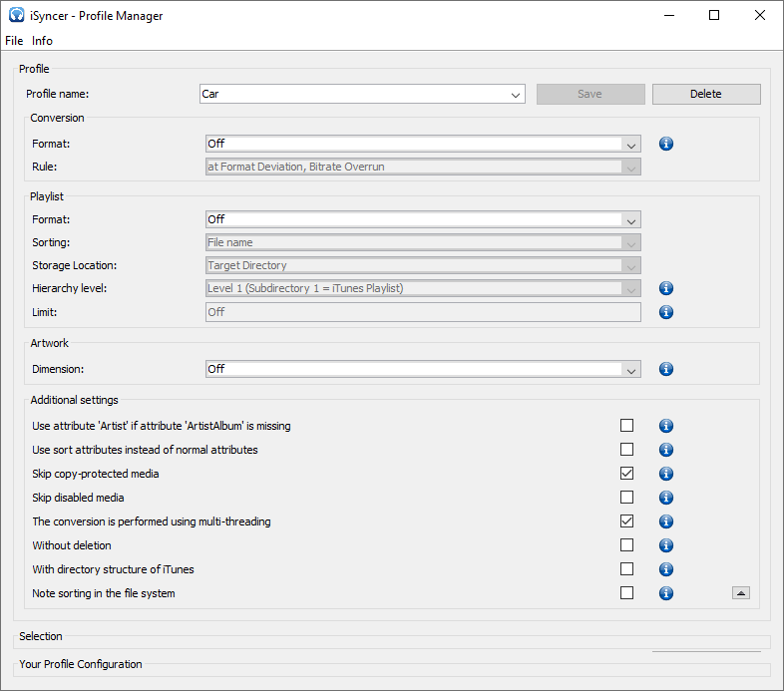
Task: Expand the Playlist Format dropdown
Action: [x=423, y=219]
